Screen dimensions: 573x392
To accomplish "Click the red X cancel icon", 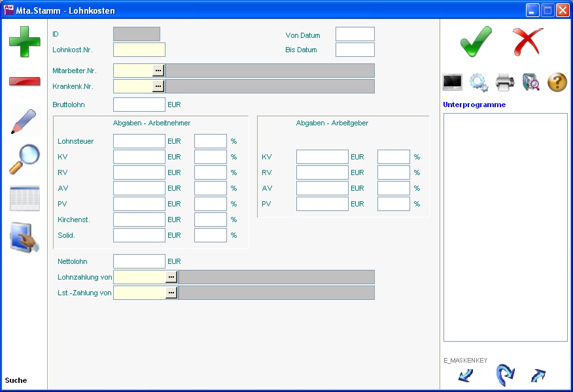I will (x=527, y=42).
